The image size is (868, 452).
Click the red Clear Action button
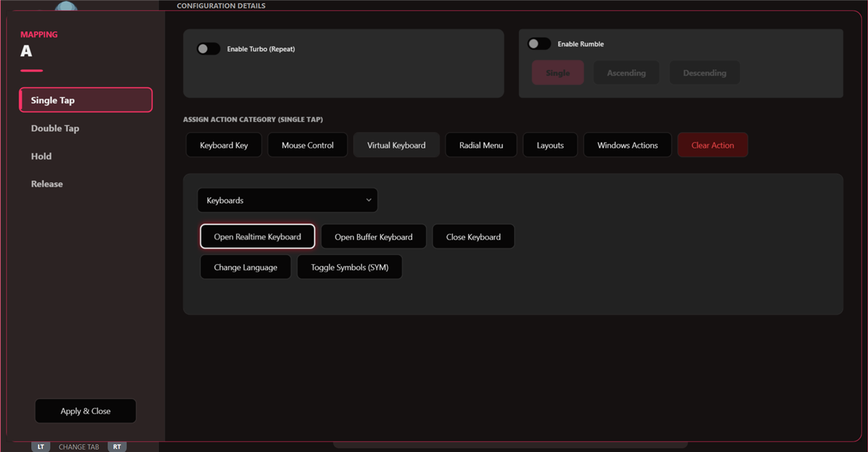click(x=713, y=145)
